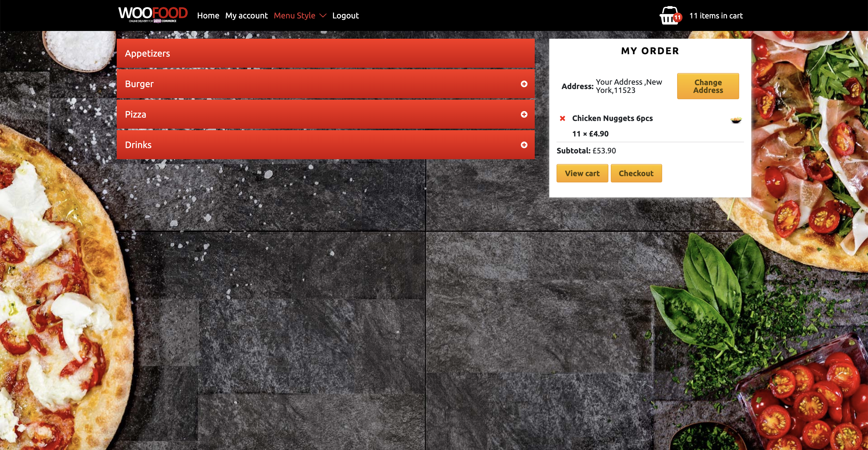This screenshot has width=868, height=450.
Task: Click the MY ORDER heading
Action: 650,51
